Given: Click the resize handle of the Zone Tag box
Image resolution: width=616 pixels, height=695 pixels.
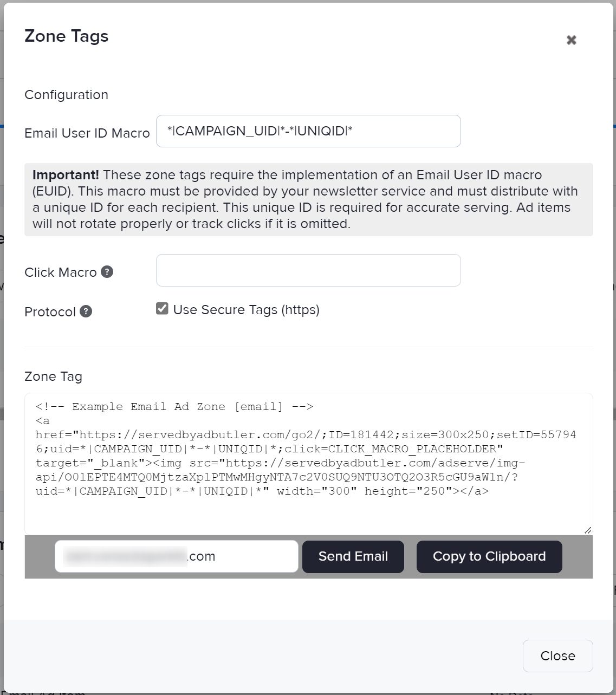Looking at the screenshot, I should pos(587,530).
